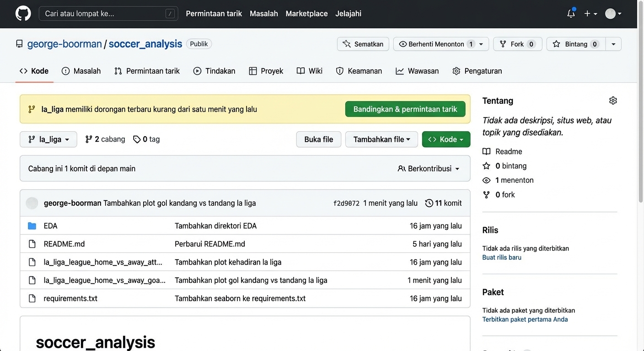Open commit 'Tambahkan direktori EDA'
Viewport: 644px width, 351px height.
point(216,226)
